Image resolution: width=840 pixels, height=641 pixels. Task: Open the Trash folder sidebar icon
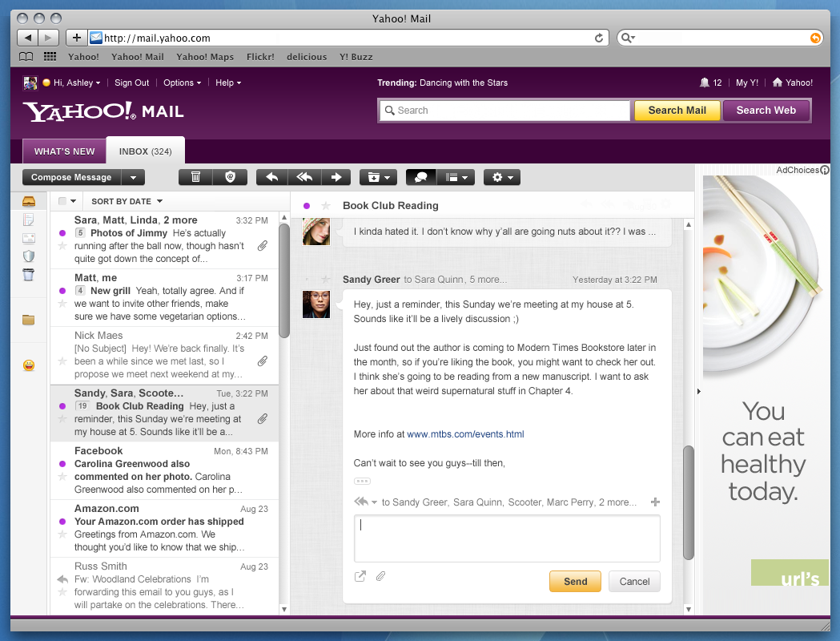29,275
